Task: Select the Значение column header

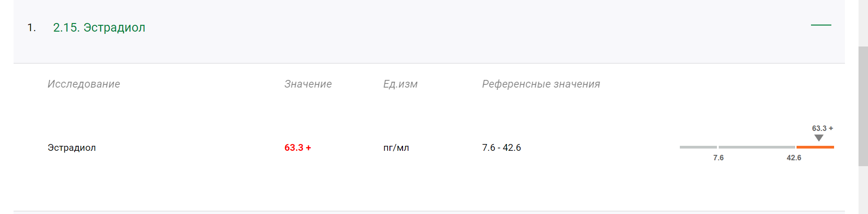Action: pyautogui.click(x=308, y=84)
